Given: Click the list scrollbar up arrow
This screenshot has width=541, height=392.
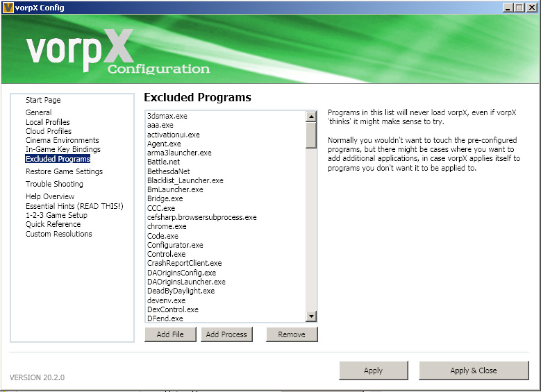Looking at the screenshot, I should [311, 117].
